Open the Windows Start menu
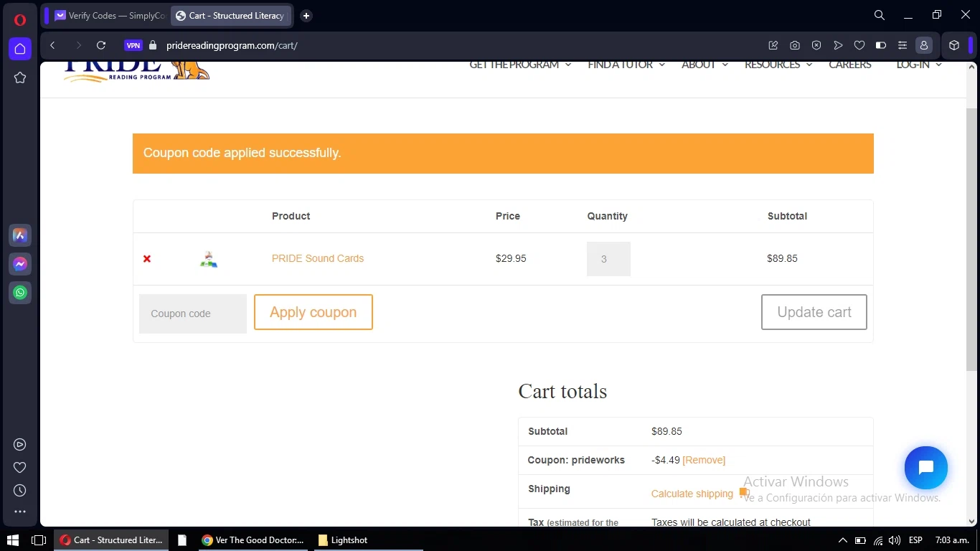 (13, 540)
